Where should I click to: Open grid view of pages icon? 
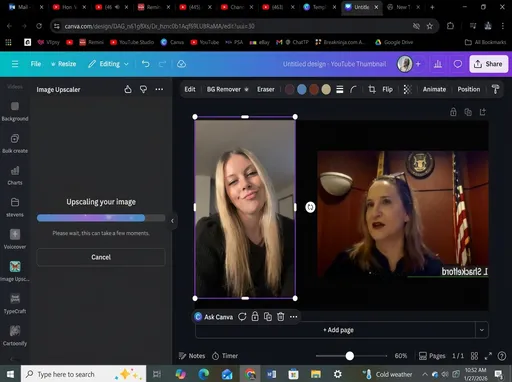[x=474, y=356]
